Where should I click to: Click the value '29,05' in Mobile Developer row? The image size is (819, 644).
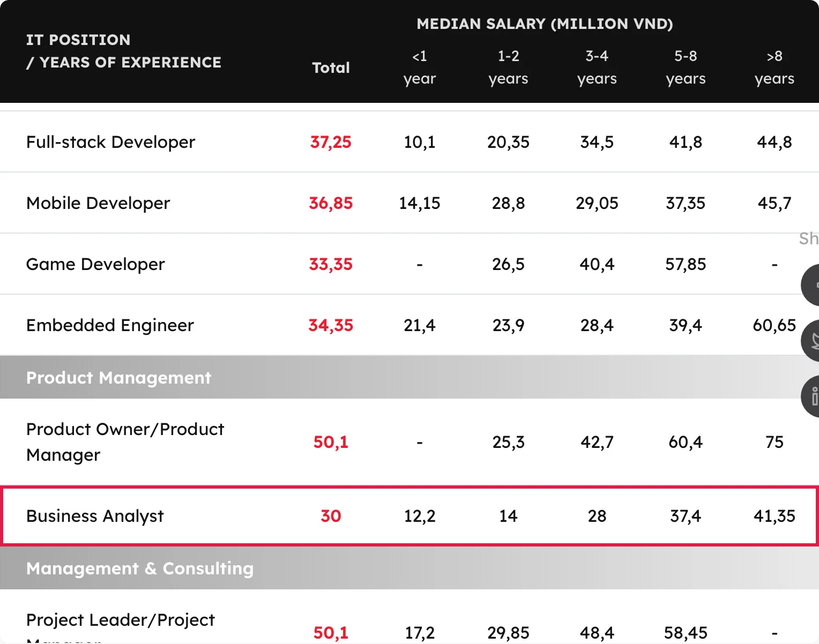point(597,203)
